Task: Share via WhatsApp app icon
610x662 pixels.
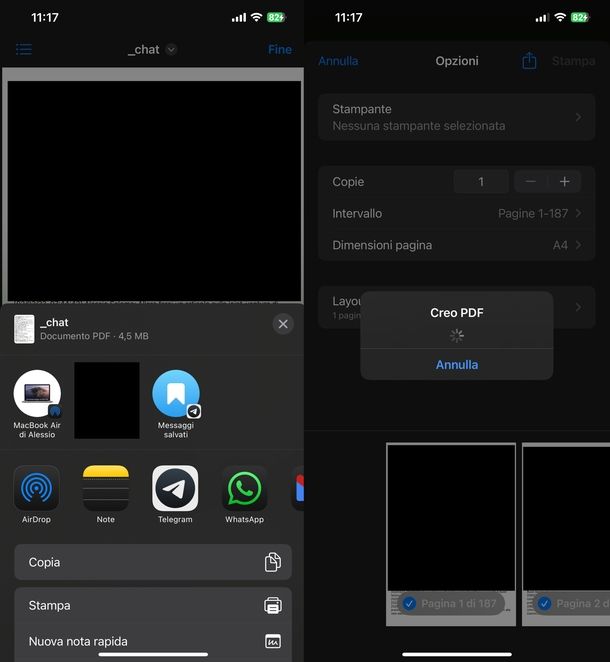Action: pyautogui.click(x=244, y=488)
